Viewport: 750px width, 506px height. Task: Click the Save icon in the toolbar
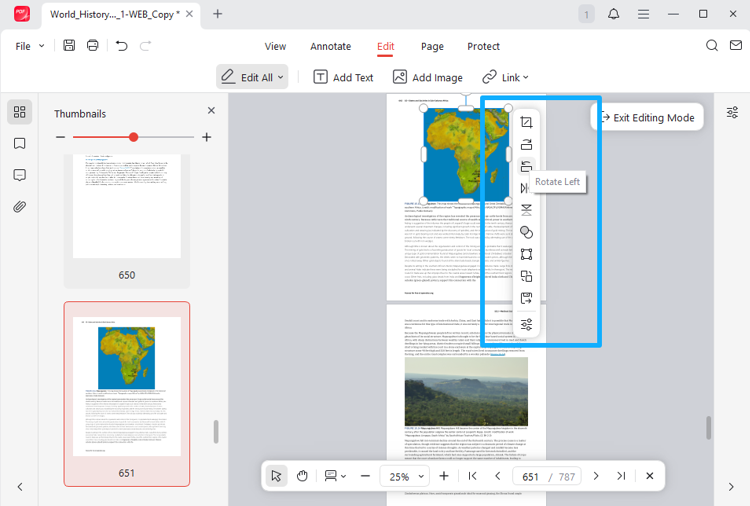[69, 45]
